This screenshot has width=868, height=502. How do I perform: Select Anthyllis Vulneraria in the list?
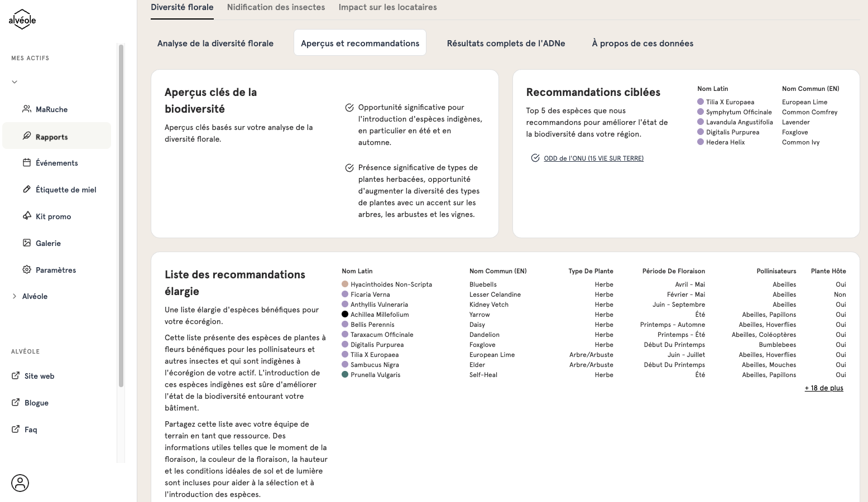coord(379,305)
